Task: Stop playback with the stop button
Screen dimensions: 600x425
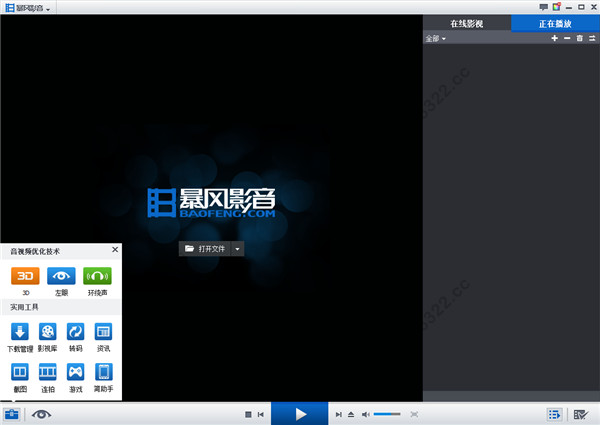Action: [x=248, y=414]
